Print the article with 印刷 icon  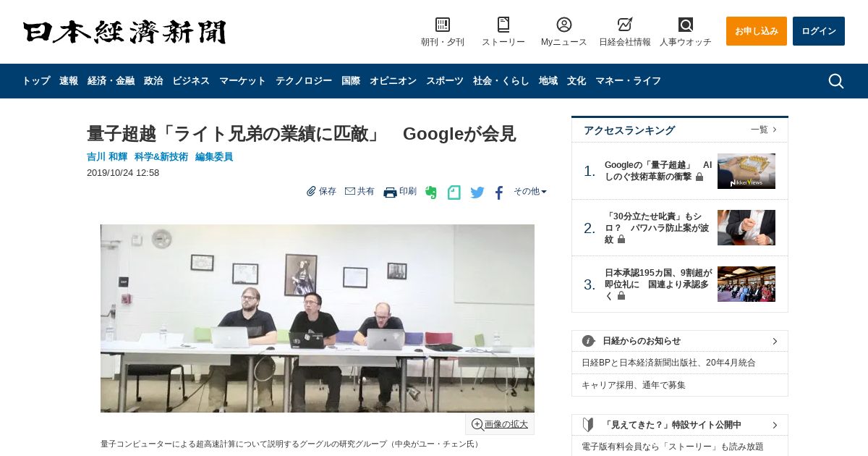click(390, 192)
